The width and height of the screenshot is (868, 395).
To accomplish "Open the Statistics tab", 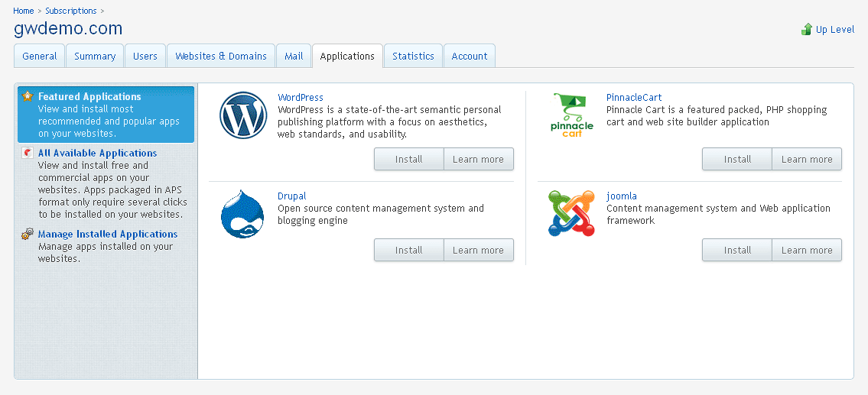I will [x=413, y=57].
